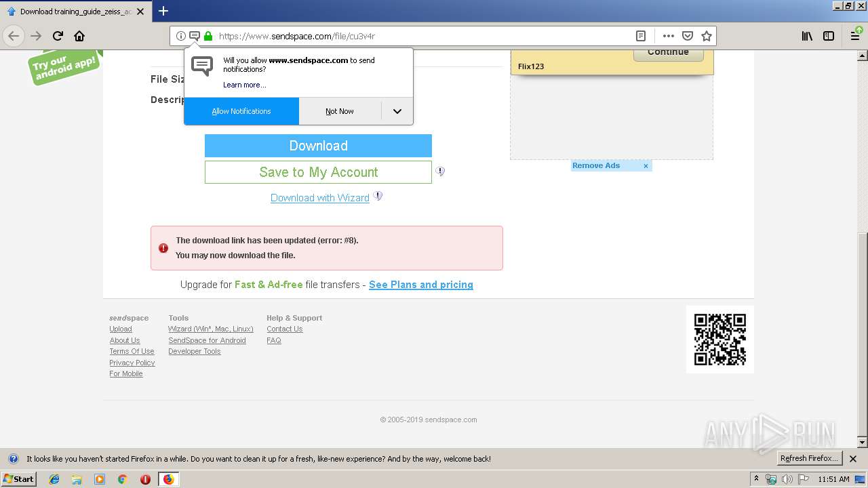Open Internet Explorer from the taskbar
The image size is (868, 488).
54,479
